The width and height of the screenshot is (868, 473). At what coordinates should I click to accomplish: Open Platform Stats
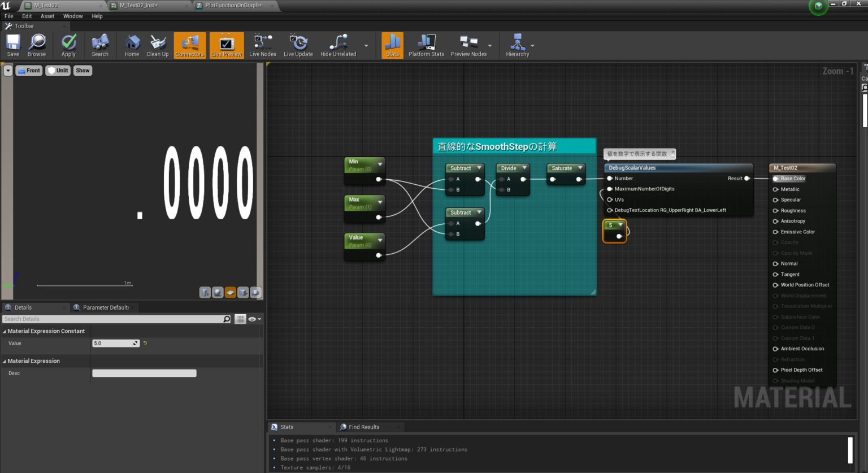click(426, 45)
